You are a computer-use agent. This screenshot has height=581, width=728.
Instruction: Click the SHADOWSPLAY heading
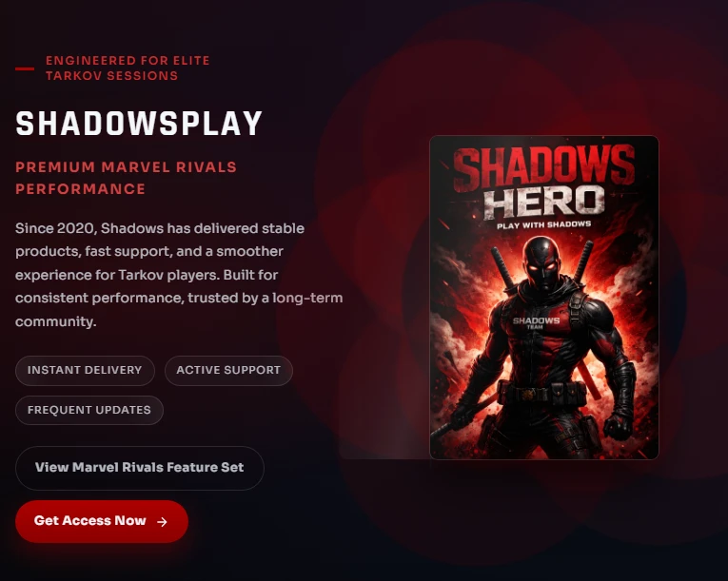click(139, 124)
